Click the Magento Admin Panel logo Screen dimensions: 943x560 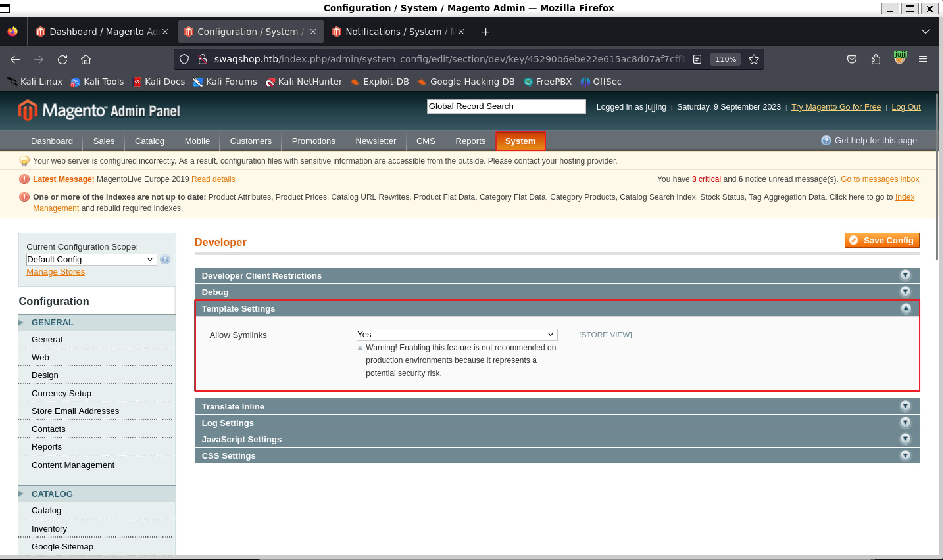pyautogui.click(x=99, y=110)
